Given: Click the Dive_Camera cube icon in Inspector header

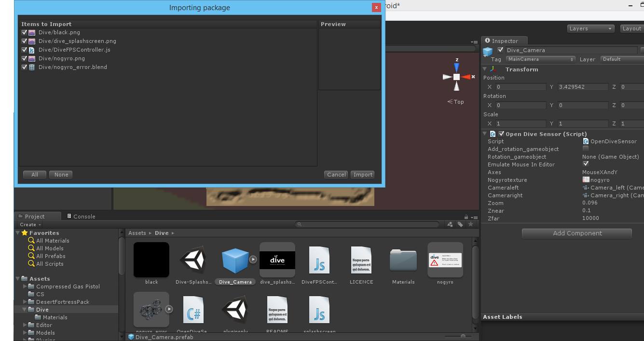Looking at the screenshot, I should pyautogui.click(x=488, y=52).
